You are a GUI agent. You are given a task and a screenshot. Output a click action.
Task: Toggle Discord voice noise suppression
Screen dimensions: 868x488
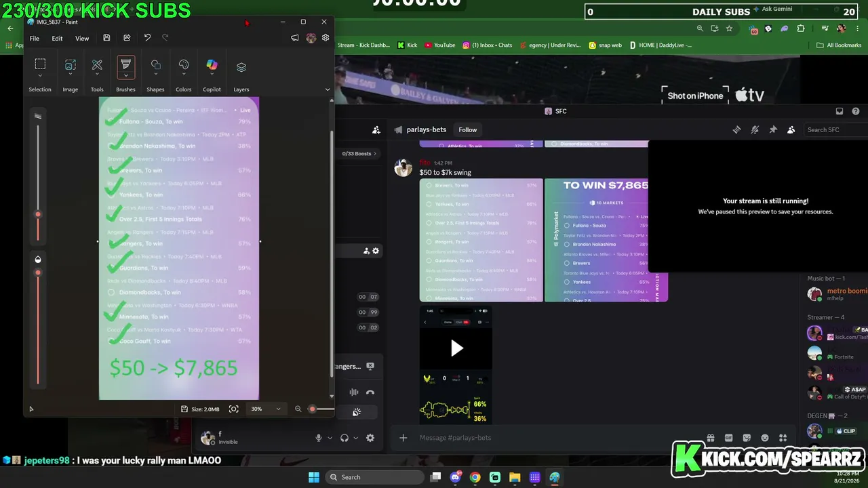[353, 392]
